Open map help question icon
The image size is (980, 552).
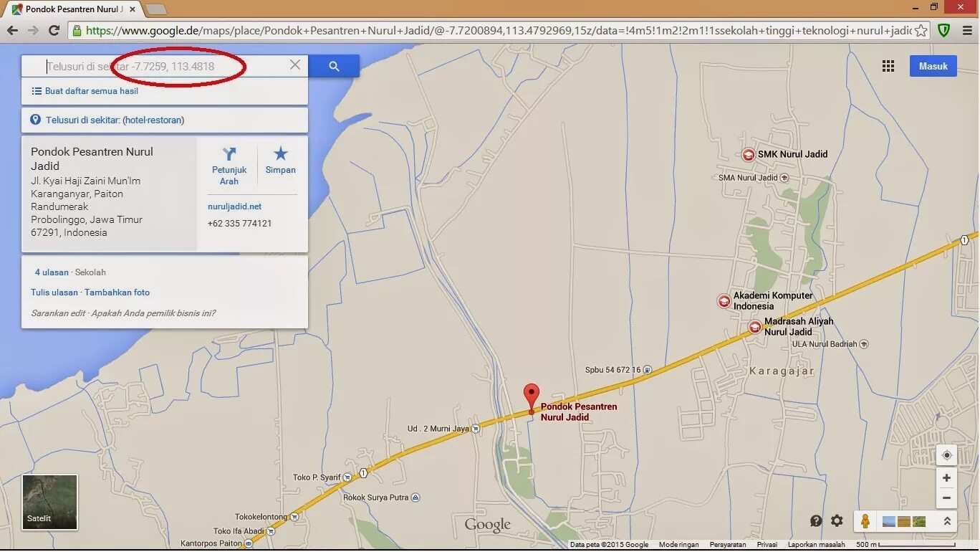816,521
